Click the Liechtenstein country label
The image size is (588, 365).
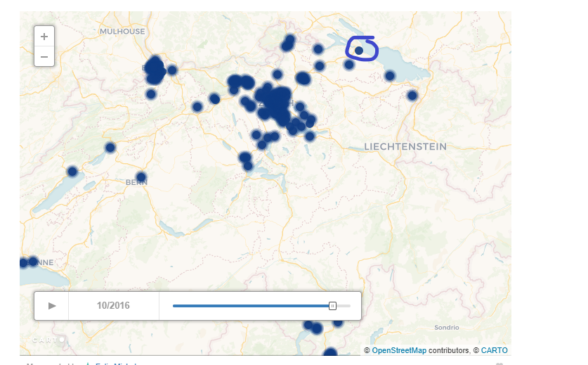405,146
